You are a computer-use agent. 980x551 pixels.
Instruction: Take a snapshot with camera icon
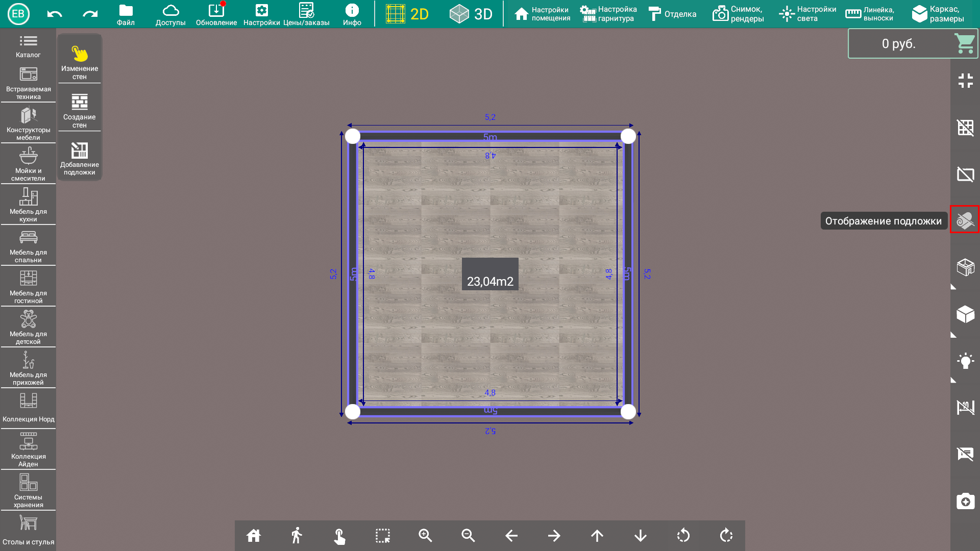click(x=965, y=501)
